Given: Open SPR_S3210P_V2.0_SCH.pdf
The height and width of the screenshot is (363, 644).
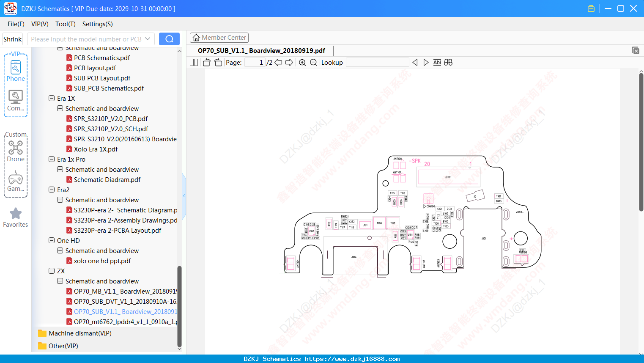Looking at the screenshot, I should [107, 129].
